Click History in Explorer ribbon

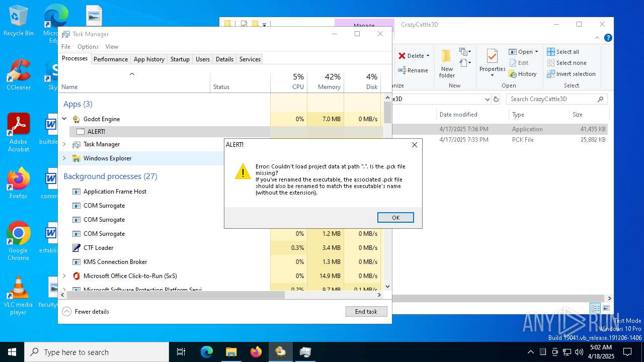(523, 74)
